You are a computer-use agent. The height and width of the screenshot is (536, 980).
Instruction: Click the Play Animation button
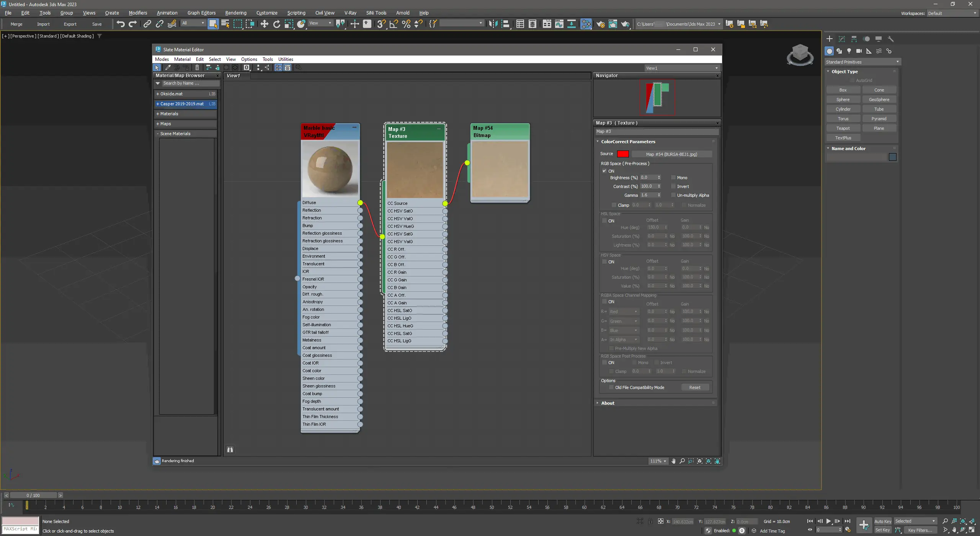[x=828, y=521]
